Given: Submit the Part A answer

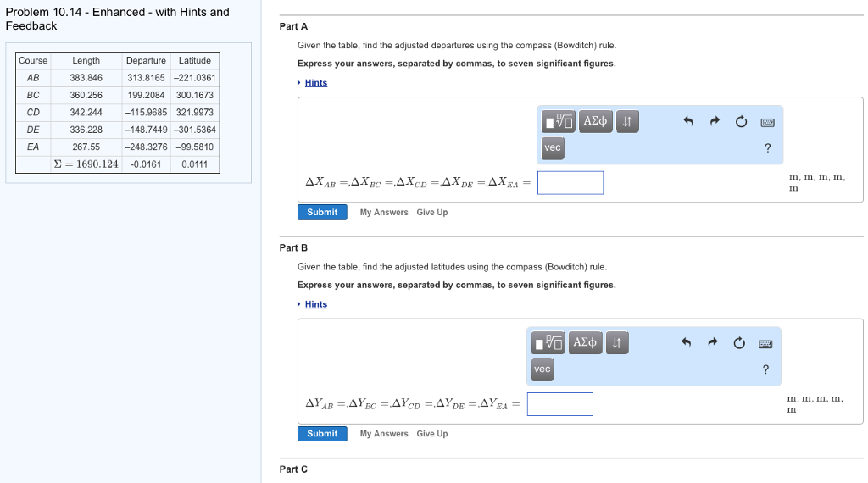Looking at the screenshot, I should click(x=322, y=212).
